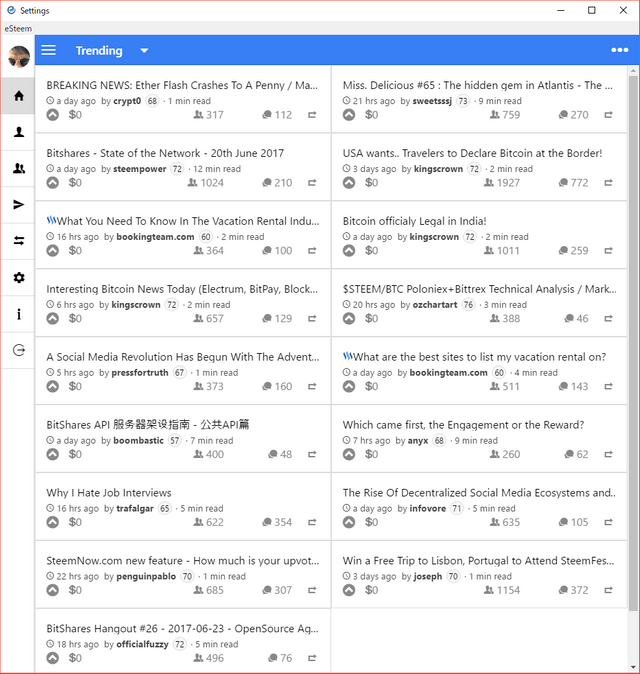Open the three-dot more options menu
Viewport: 640px width, 674px height.
(x=619, y=50)
